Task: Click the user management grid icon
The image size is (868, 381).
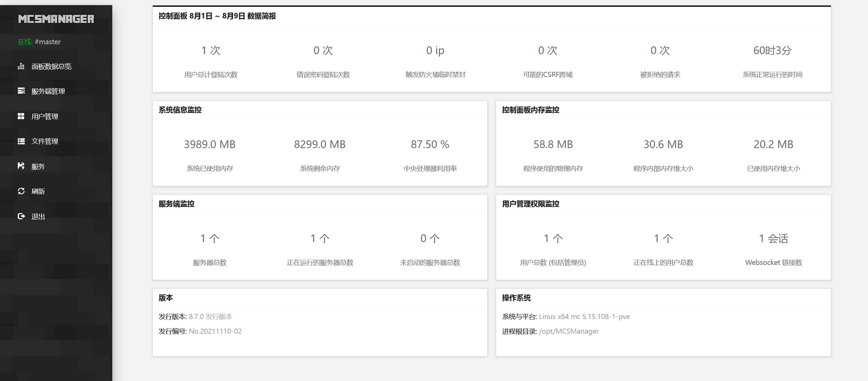Action: coord(21,116)
